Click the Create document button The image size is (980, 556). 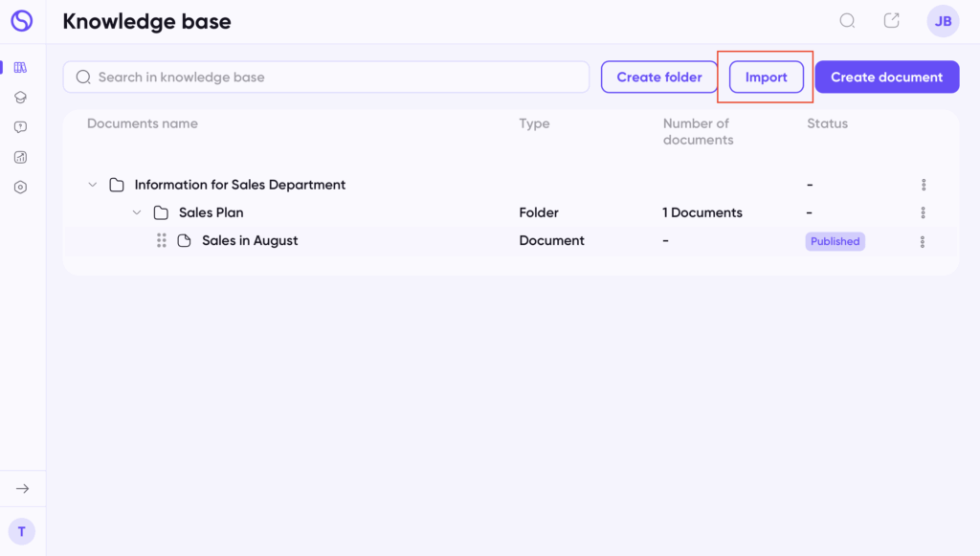(887, 77)
